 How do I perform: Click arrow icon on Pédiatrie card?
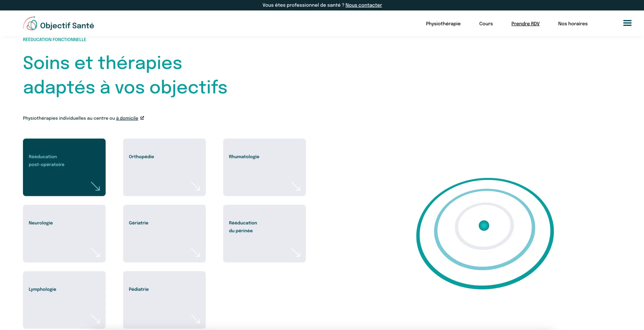(195, 319)
